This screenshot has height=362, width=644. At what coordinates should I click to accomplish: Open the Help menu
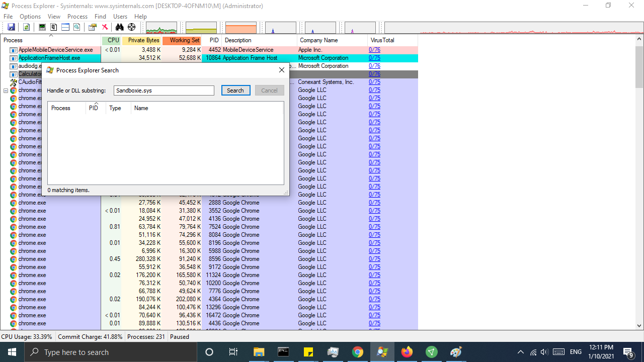[x=140, y=17]
